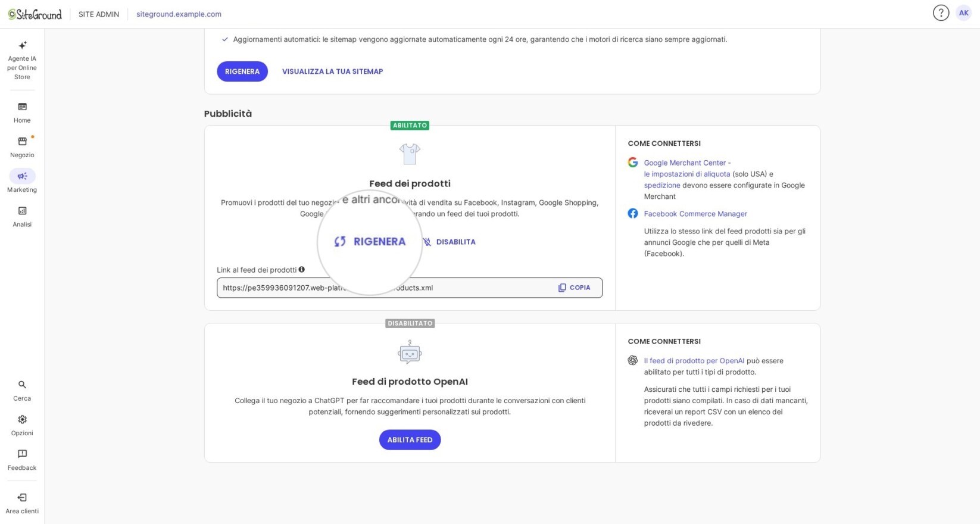
Task: Open the Negozio section
Action: pos(22,147)
